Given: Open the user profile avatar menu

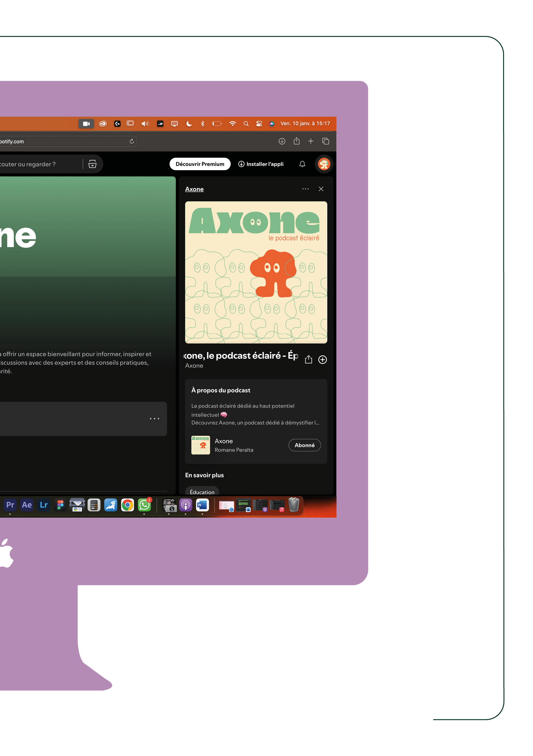Looking at the screenshot, I should [x=324, y=164].
